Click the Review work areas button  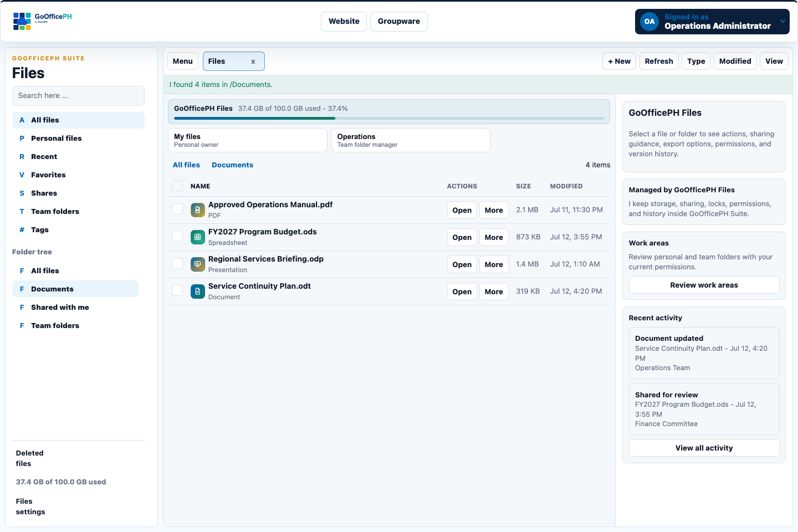704,285
